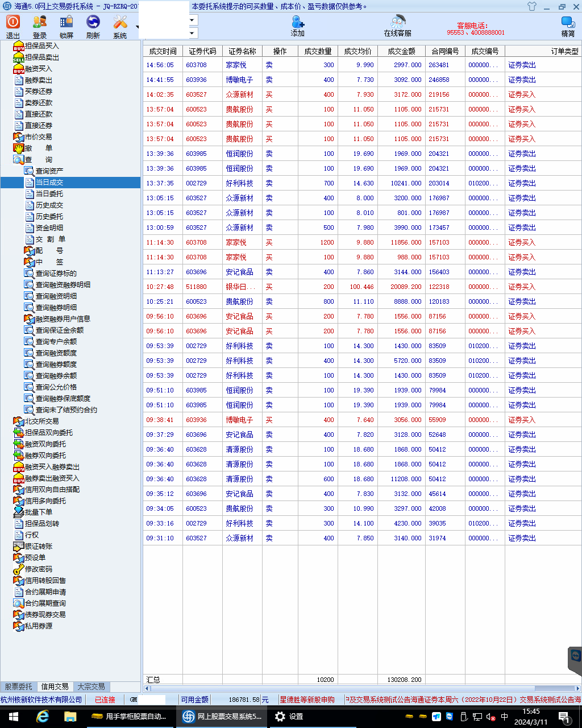Launch Internet Explorer from the taskbar
The width and height of the screenshot is (582, 728).
42,717
